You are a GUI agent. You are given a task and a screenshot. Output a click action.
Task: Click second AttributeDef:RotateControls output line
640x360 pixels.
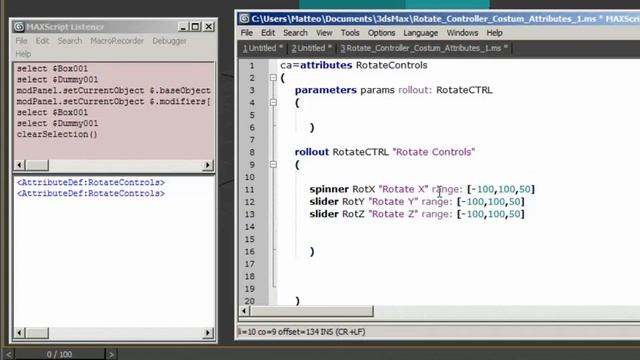(x=91, y=193)
